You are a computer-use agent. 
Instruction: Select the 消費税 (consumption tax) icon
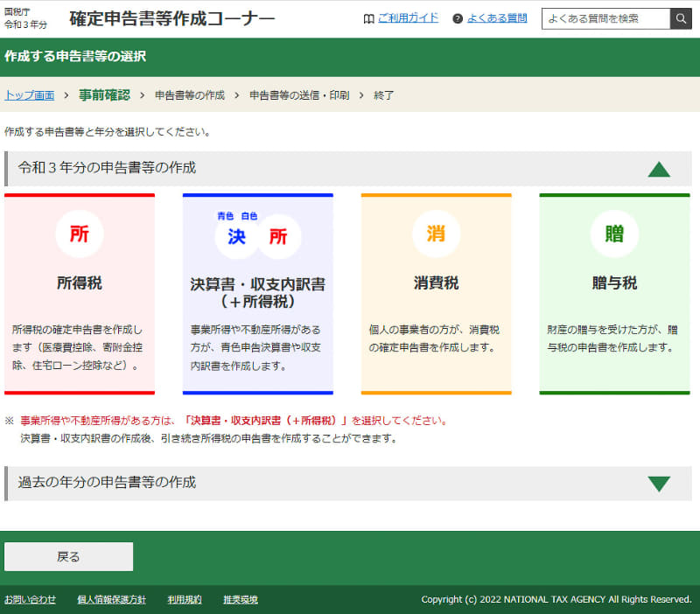click(436, 234)
